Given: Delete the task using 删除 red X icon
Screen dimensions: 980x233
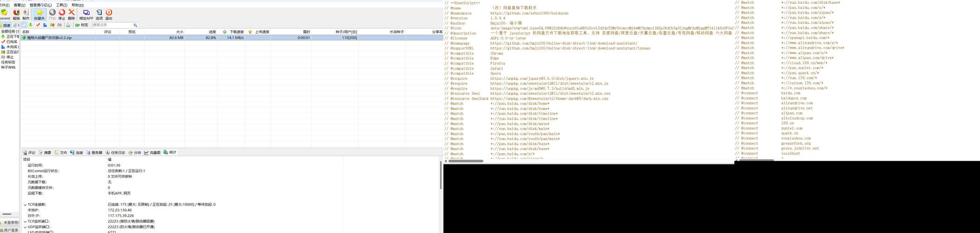Looking at the screenshot, I should (x=71, y=14).
